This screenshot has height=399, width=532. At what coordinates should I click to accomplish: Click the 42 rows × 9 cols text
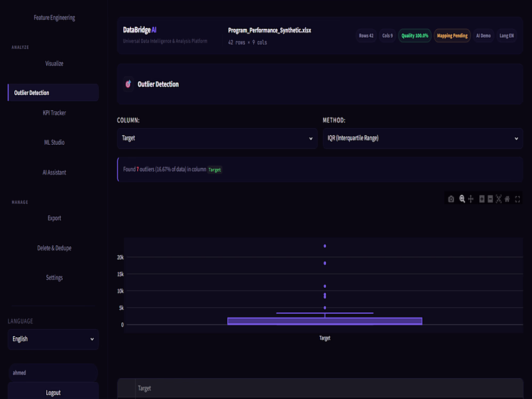pyautogui.click(x=247, y=43)
